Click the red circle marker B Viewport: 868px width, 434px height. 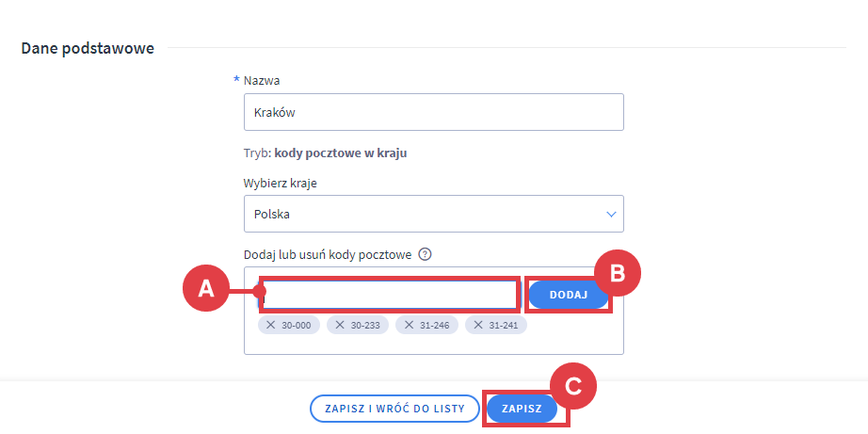(617, 273)
